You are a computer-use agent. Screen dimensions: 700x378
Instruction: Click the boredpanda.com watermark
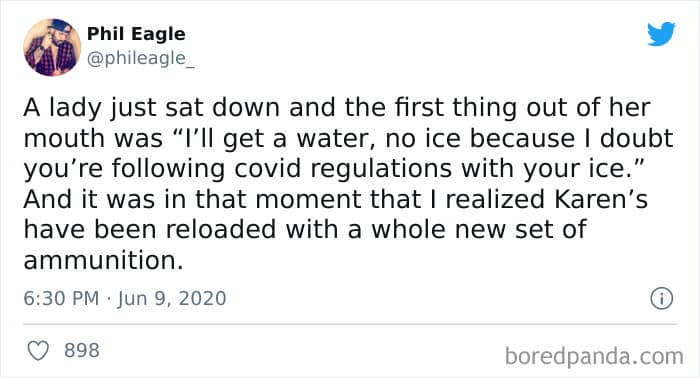click(x=594, y=357)
